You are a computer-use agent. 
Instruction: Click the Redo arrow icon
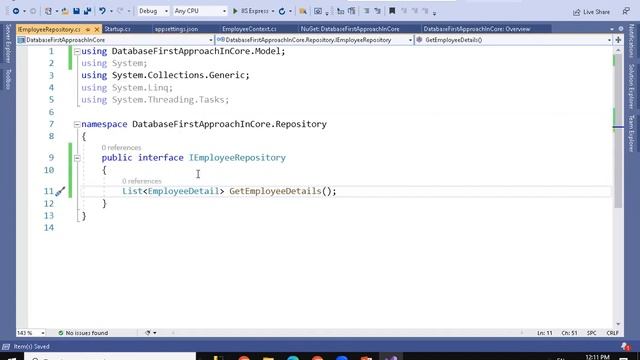120,11
